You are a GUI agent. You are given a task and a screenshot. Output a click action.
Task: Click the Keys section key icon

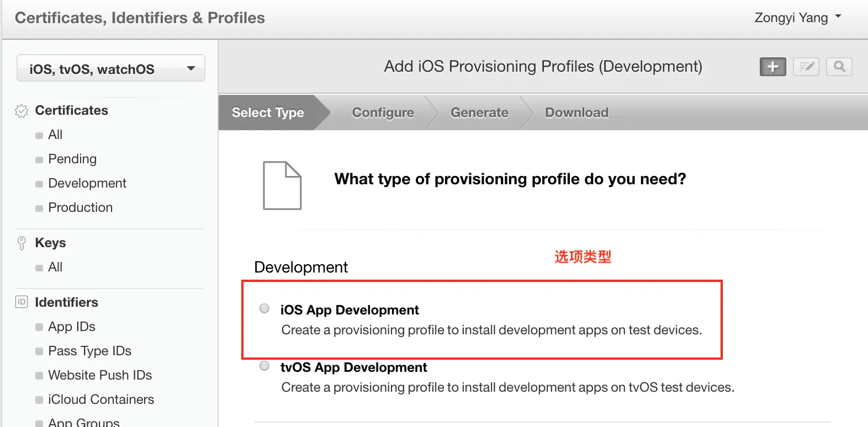[22, 243]
